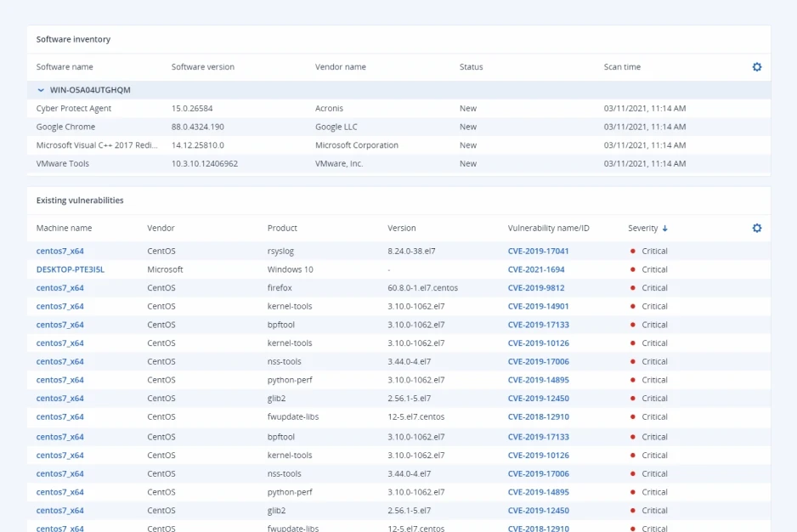797x532 pixels.
Task: Click the Google LLC vendor cell
Action: click(x=336, y=127)
